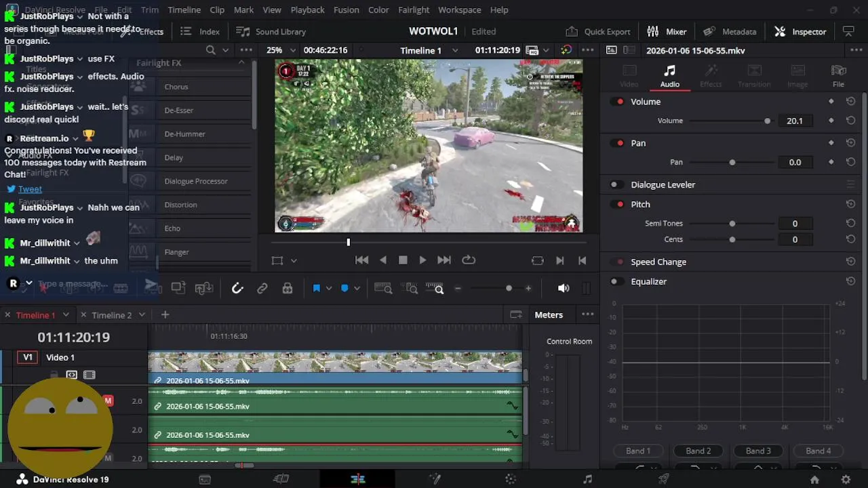Viewport: 868px width, 488px height.
Task: Toggle the Pitch section switch
Action: (617, 204)
